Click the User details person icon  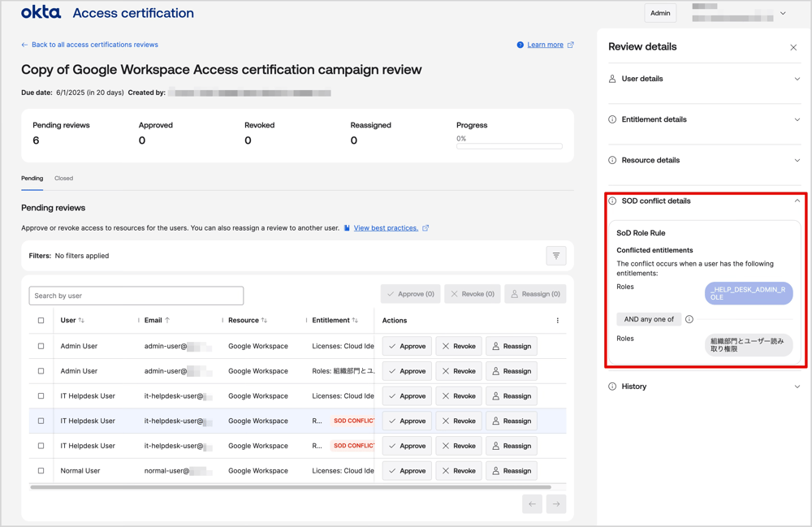pos(612,79)
